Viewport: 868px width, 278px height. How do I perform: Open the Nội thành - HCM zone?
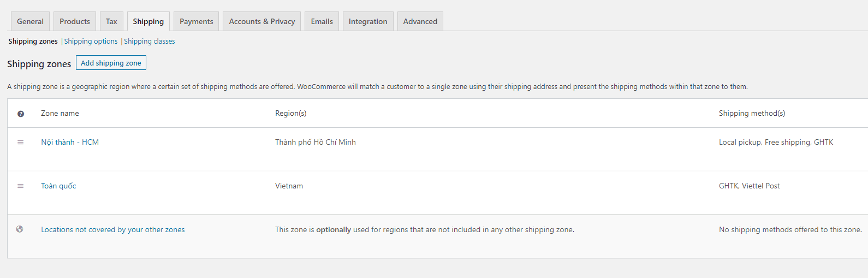(70, 142)
